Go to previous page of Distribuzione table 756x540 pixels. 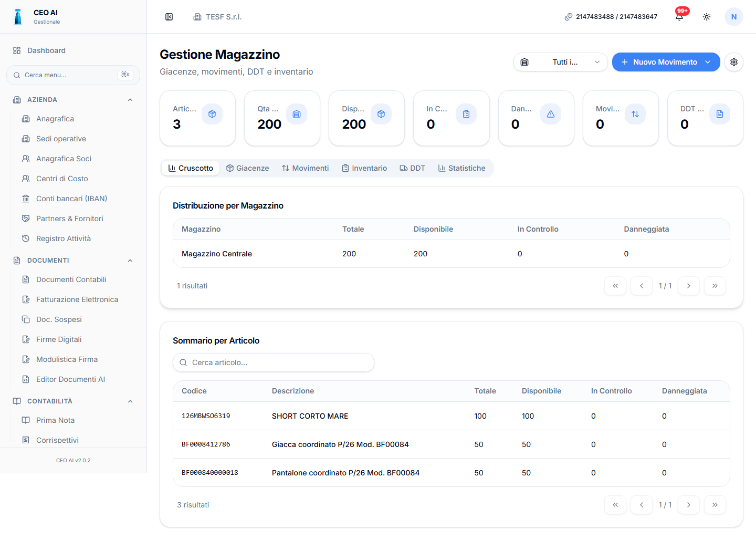[x=642, y=286]
